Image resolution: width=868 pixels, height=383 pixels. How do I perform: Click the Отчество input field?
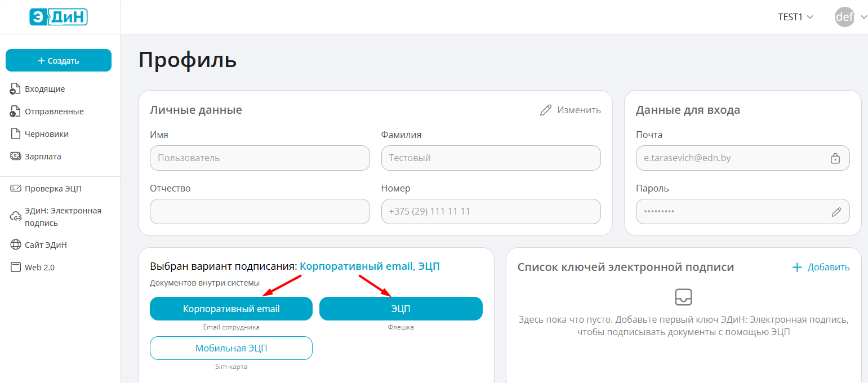260,212
